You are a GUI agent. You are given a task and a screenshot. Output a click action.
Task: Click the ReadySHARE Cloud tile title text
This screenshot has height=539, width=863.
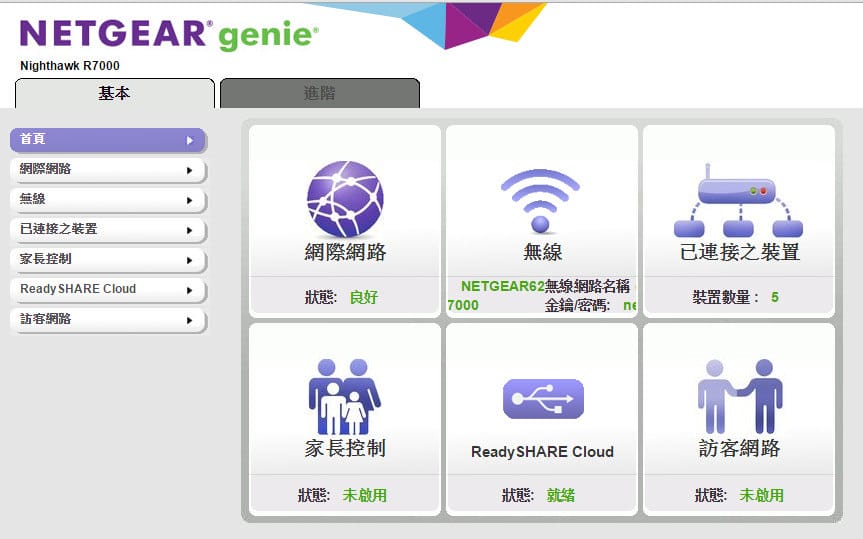tap(542, 451)
